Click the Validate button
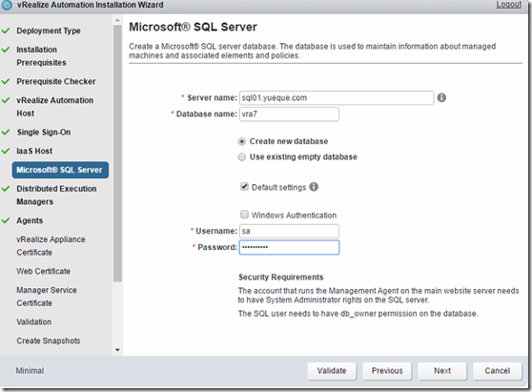 pos(332,371)
